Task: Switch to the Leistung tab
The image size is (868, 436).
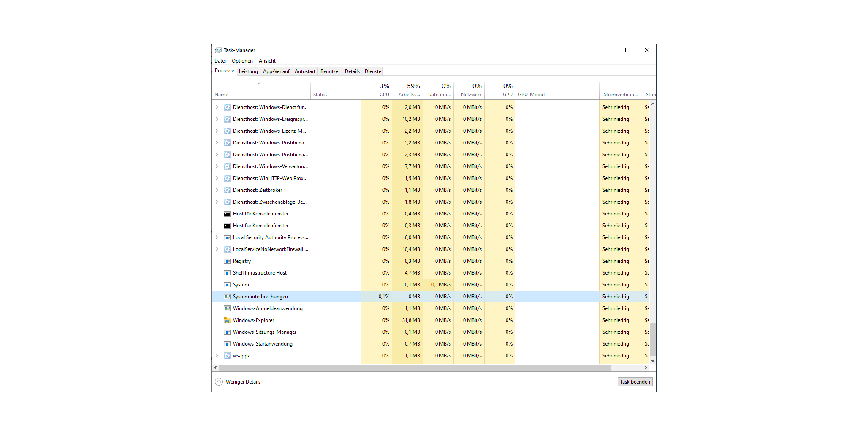Action: coord(248,71)
